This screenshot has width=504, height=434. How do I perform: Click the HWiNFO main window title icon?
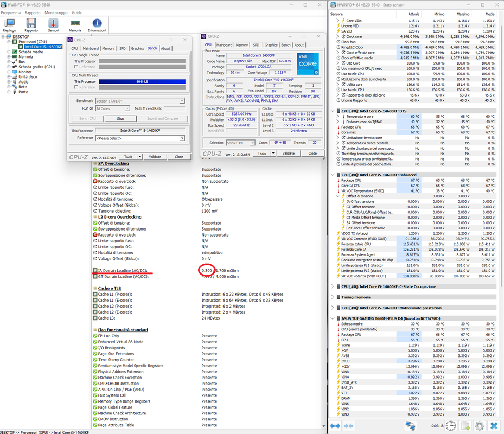4,5
